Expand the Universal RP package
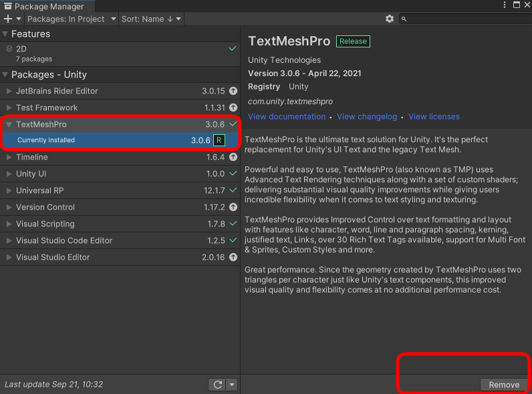532x394 pixels. pos(9,190)
